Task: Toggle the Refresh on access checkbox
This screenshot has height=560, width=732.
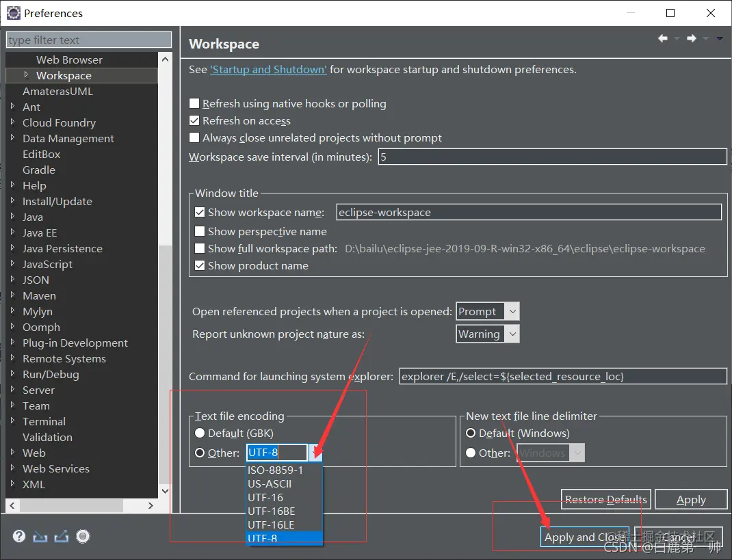Action: pos(194,120)
